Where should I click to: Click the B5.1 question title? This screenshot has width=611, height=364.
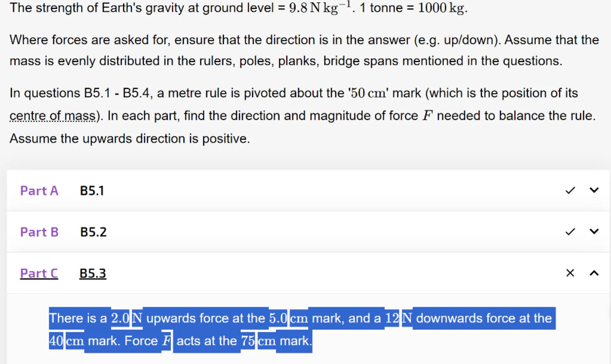[92, 191]
